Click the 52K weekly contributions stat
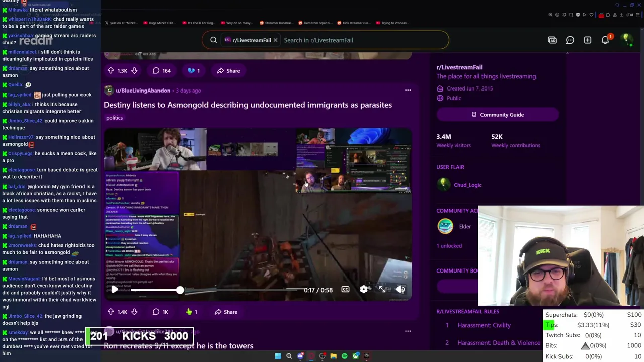Screen dimensions: 644x362 pyautogui.click(x=516, y=140)
